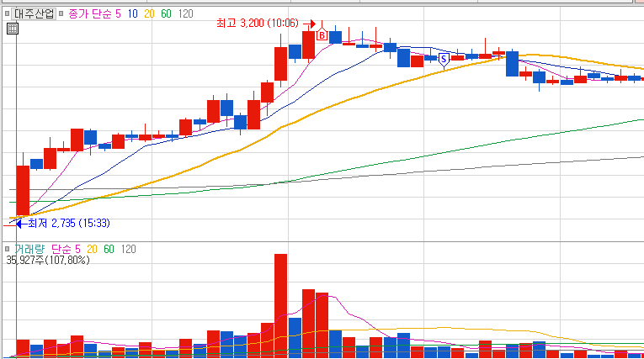This screenshot has width=644, height=359.
Task: Click the tallest red volume bar
Action: pos(280,306)
